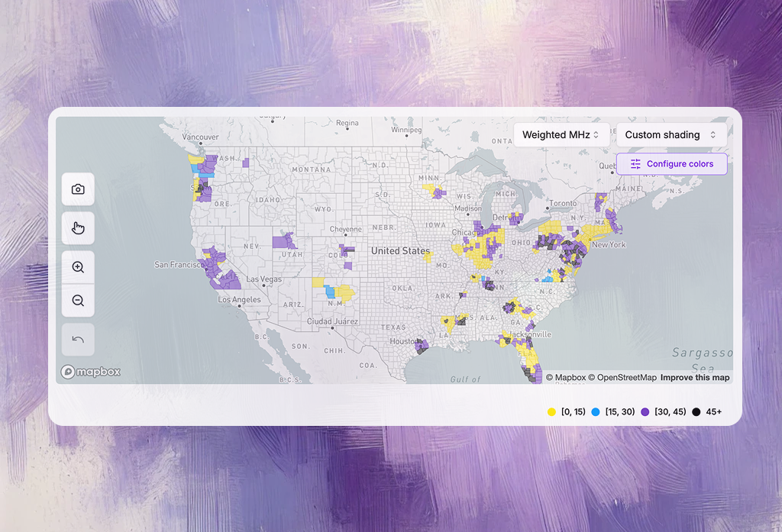
Task: Zoom out using the magnifier minus tool
Action: [x=78, y=300]
